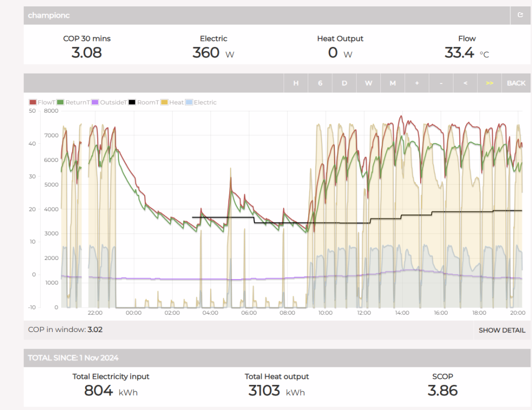The width and height of the screenshot is (532, 410).
Task: Switch to the D day view
Action: point(345,83)
